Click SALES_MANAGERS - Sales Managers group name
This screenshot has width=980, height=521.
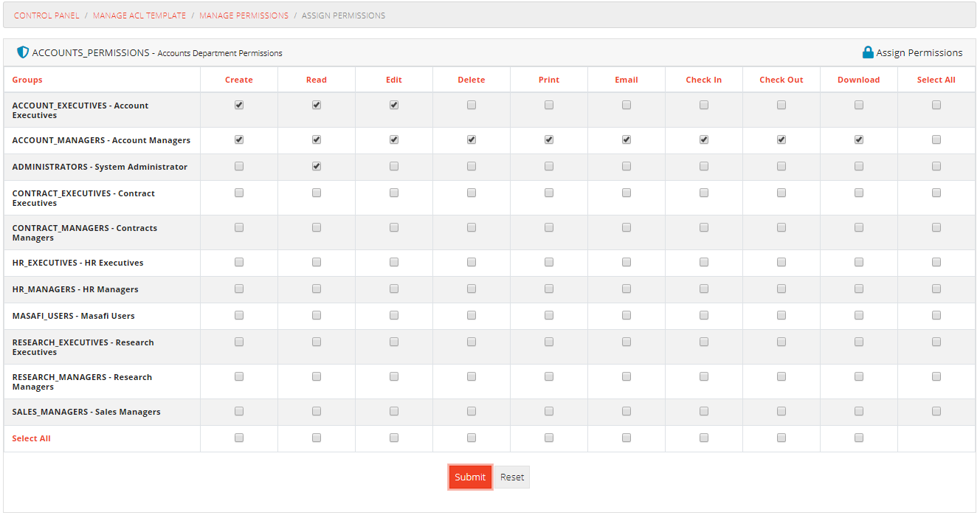tap(86, 412)
